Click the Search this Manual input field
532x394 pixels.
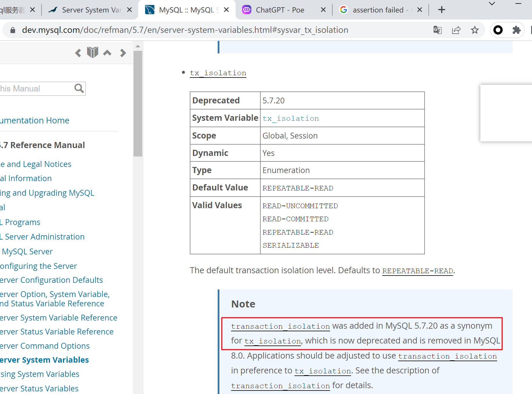(x=35, y=89)
